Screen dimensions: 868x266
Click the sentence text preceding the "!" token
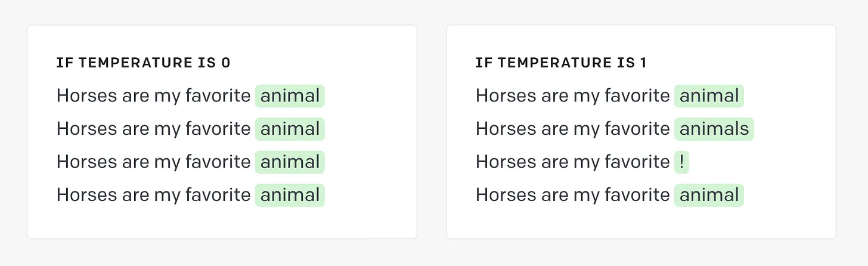572,162
